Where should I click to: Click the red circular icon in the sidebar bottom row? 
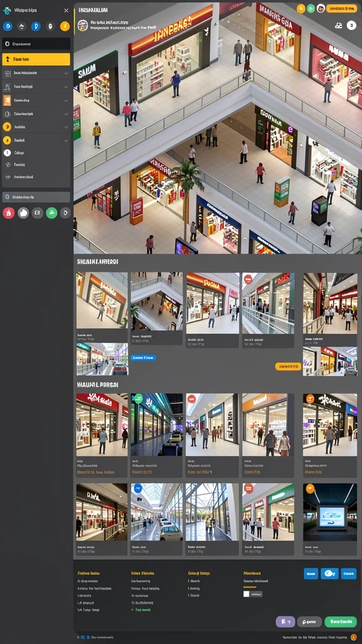point(9,213)
